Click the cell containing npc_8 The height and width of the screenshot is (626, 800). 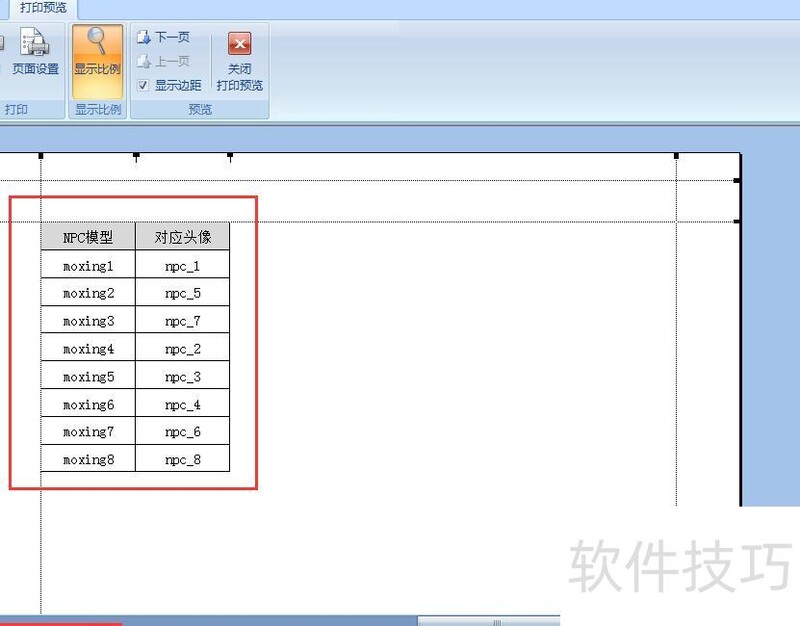point(182,459)
